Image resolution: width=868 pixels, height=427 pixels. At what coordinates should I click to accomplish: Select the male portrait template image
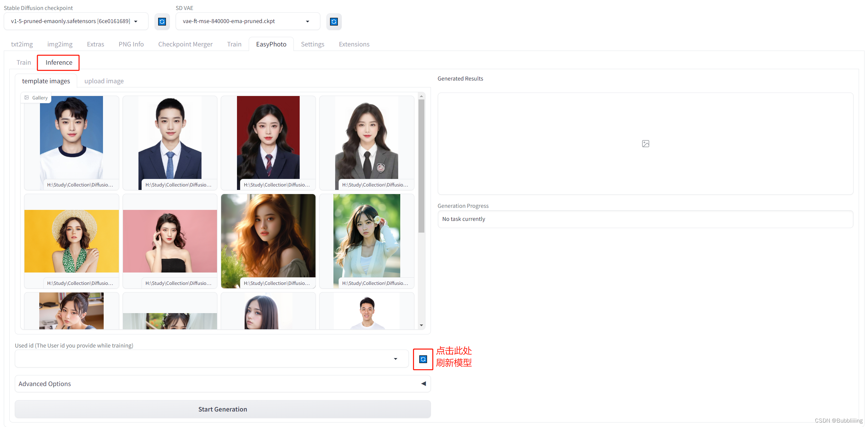coord(71,137)
